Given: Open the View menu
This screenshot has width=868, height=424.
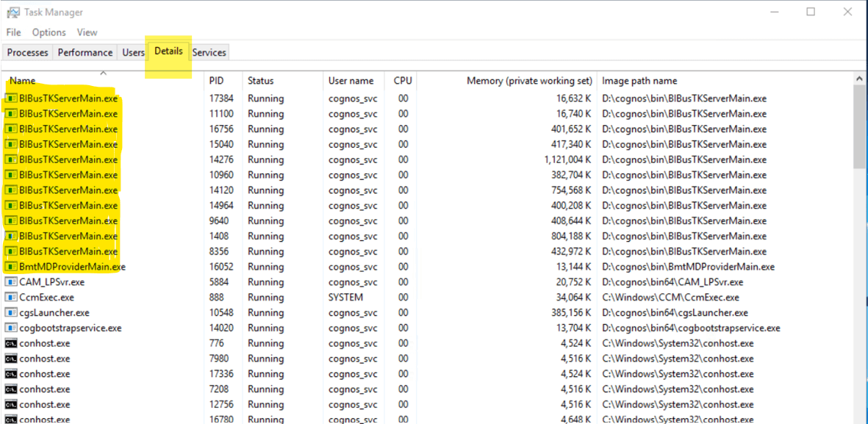Looking at the screenshot, I should (87, 32).
